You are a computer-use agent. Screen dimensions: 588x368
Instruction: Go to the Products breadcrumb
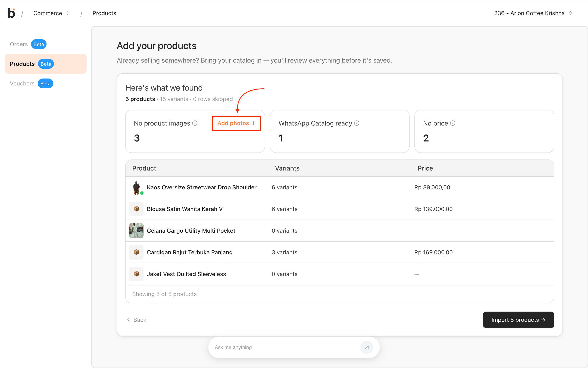(x=104, y=13)
